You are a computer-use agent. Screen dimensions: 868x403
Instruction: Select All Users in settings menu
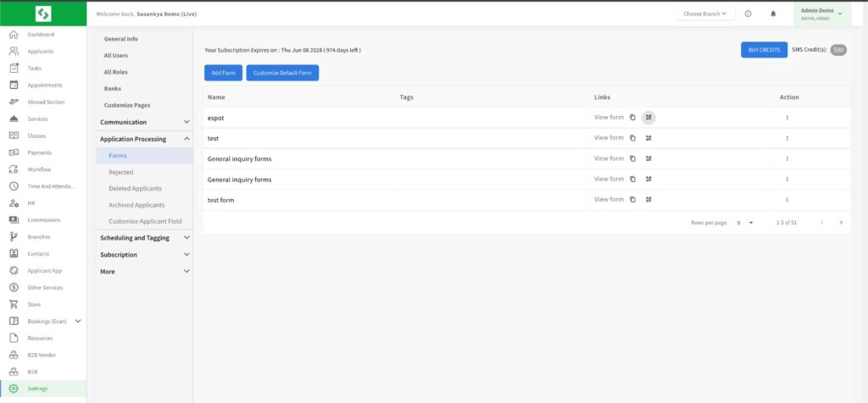pyautogui.click(x=116, y=55)
